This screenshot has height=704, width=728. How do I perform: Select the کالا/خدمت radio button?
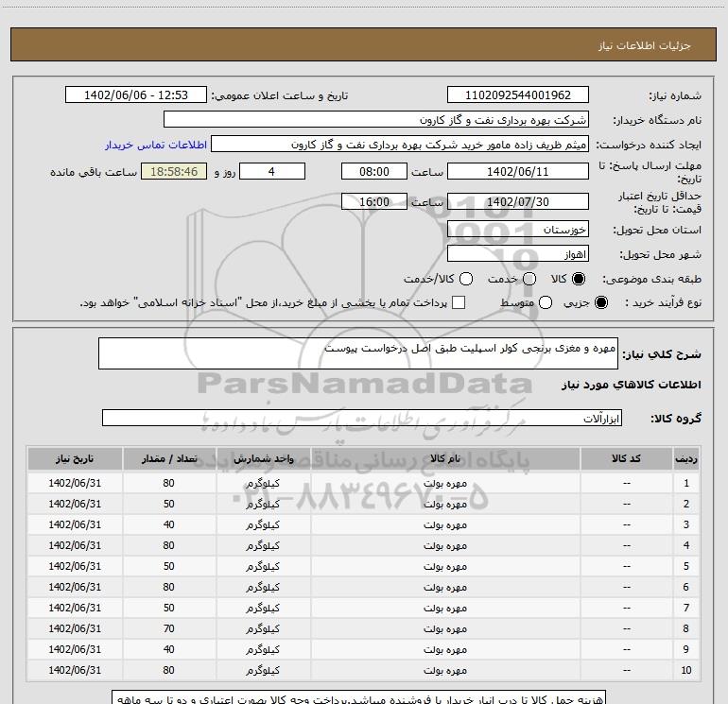[466, 279]
